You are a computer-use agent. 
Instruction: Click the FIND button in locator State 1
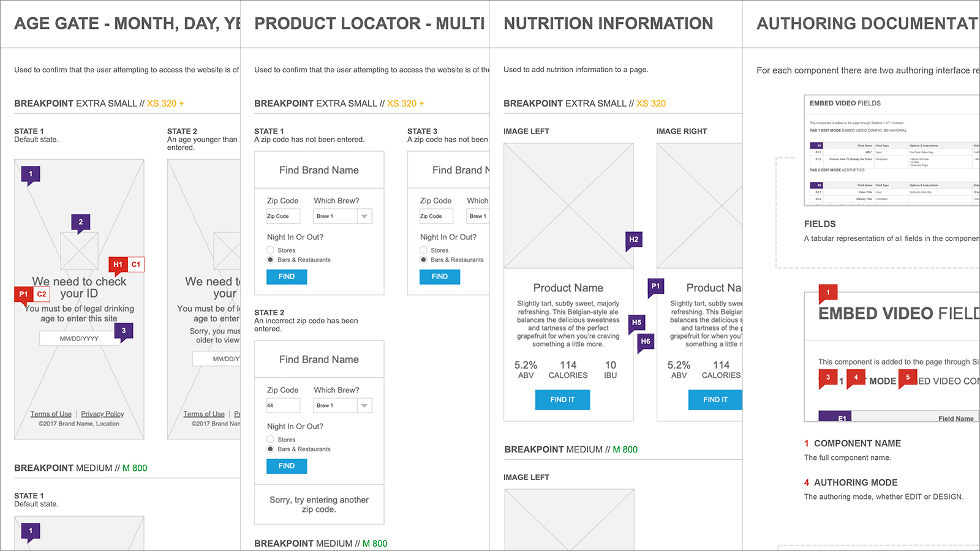point(287,277)
